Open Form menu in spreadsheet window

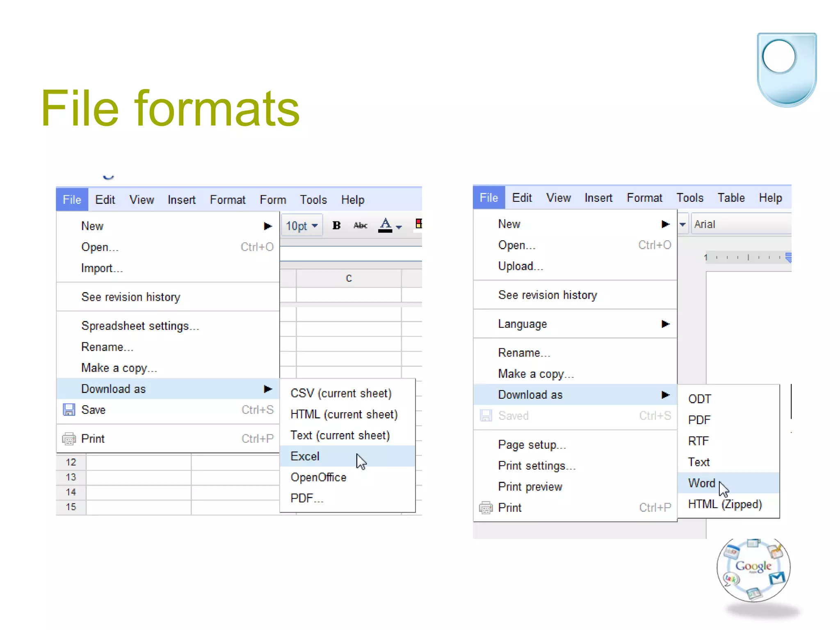(x=273, y=200)
